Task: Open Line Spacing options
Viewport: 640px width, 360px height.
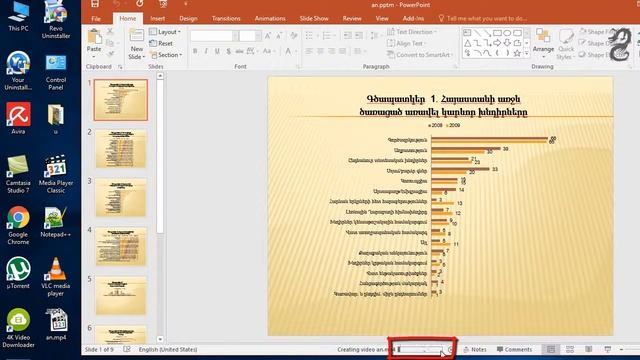Action: click(375, 36)
